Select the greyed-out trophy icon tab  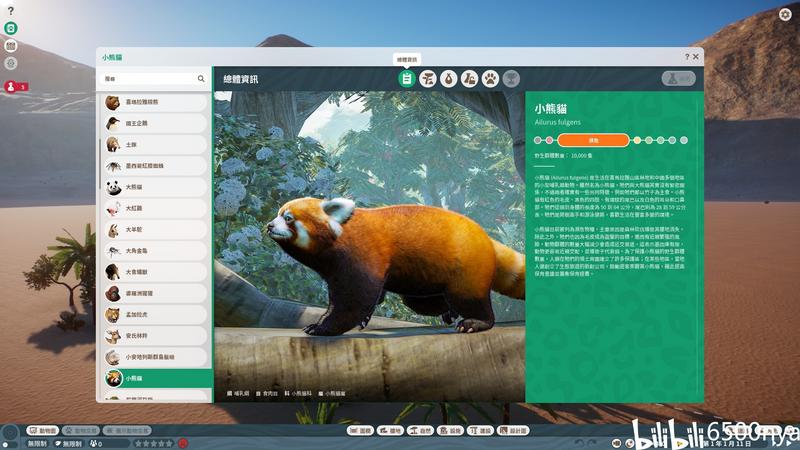pos(511,79)
